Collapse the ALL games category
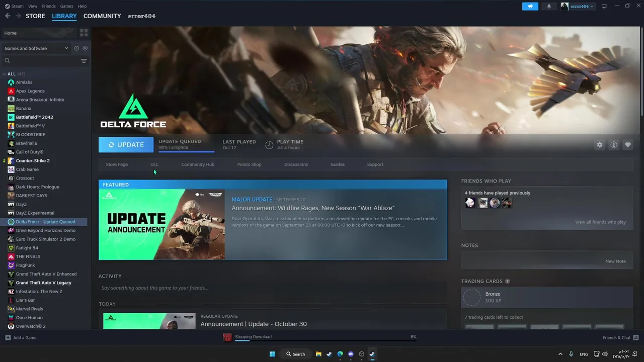This screenshot has width=644, height=362. tap(5, 74)
